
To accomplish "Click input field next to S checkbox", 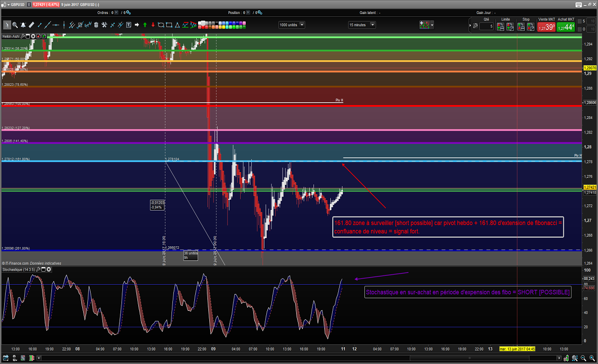I will 591,21.
